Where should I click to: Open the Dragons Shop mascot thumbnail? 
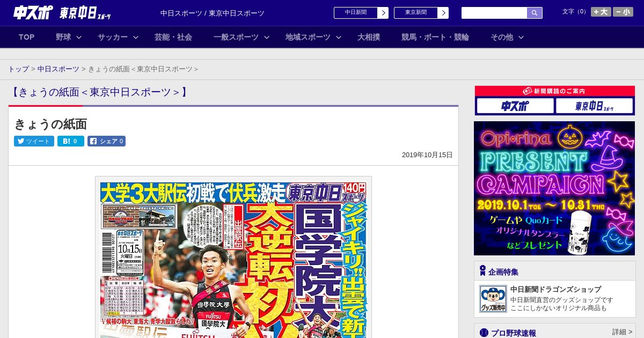pos(493,299)
